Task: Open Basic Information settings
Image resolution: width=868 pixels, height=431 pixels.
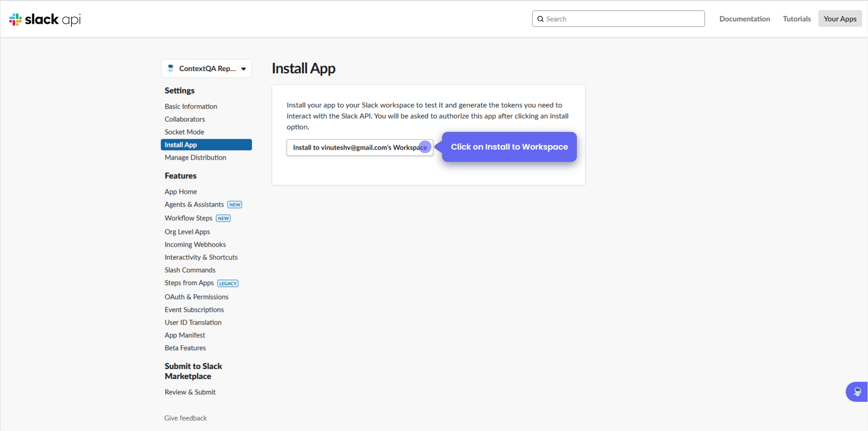Action: click(191, 106)
